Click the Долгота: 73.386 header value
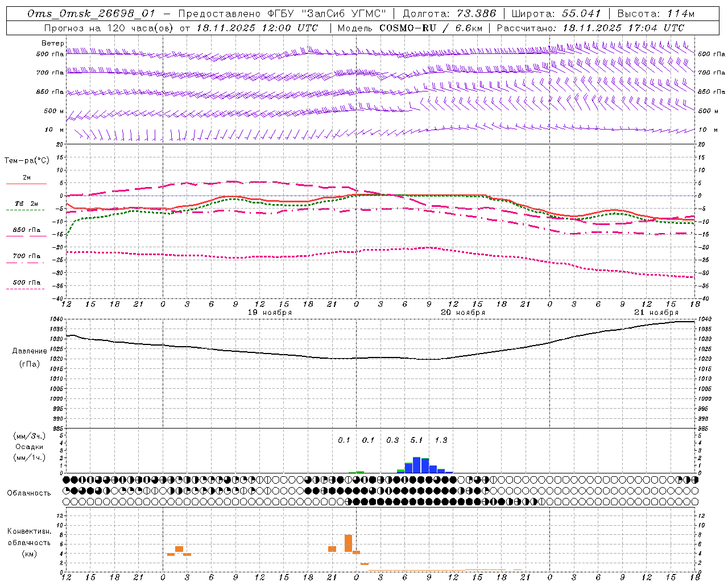Screen dimensions: 728x582 [449, 14]
